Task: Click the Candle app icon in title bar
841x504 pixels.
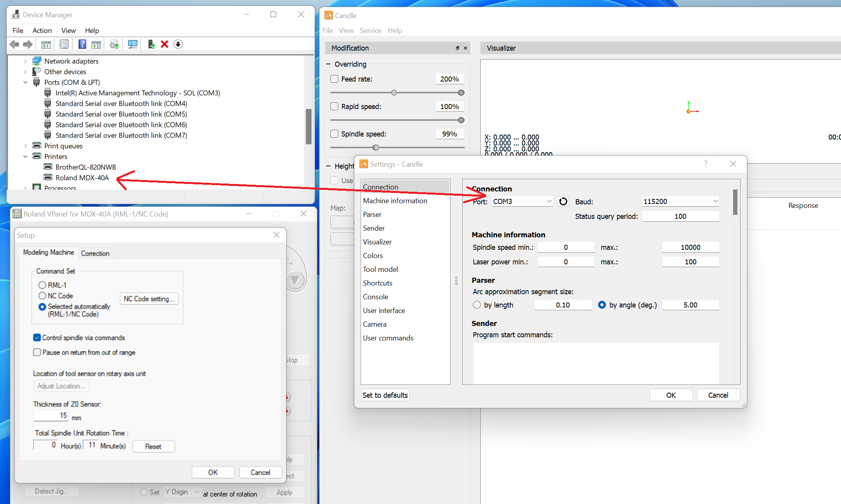Action: [x=328, y=16]
